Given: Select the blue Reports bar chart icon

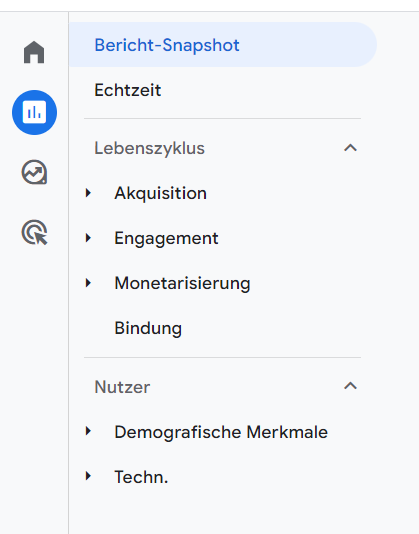Looking at the screenshot, I should point(34,112).
